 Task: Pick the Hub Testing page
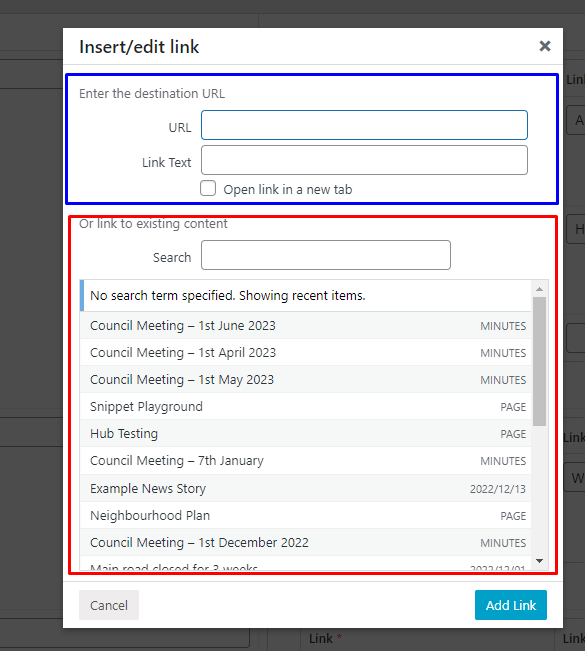click(306, 433)
